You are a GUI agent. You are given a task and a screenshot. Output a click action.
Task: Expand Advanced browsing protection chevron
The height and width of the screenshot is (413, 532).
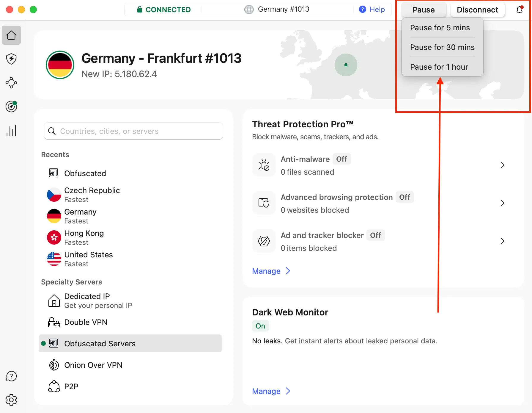[x=503, y=203]
